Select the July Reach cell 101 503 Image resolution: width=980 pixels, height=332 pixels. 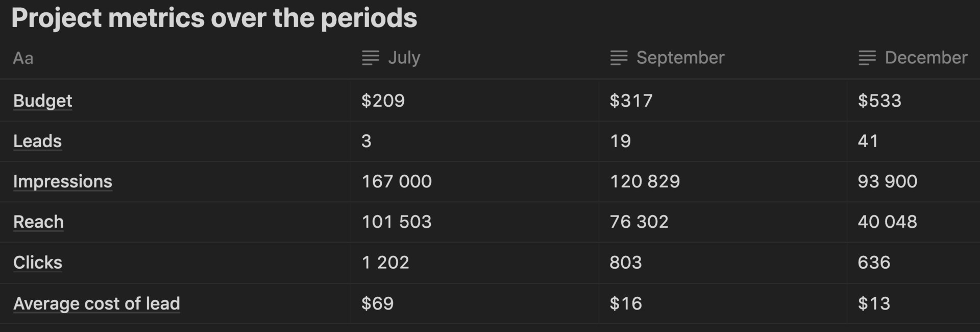coord(396,222)
